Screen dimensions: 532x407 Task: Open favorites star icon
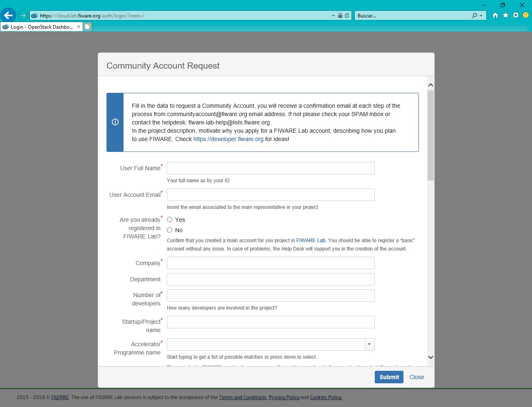click(505, 15)
